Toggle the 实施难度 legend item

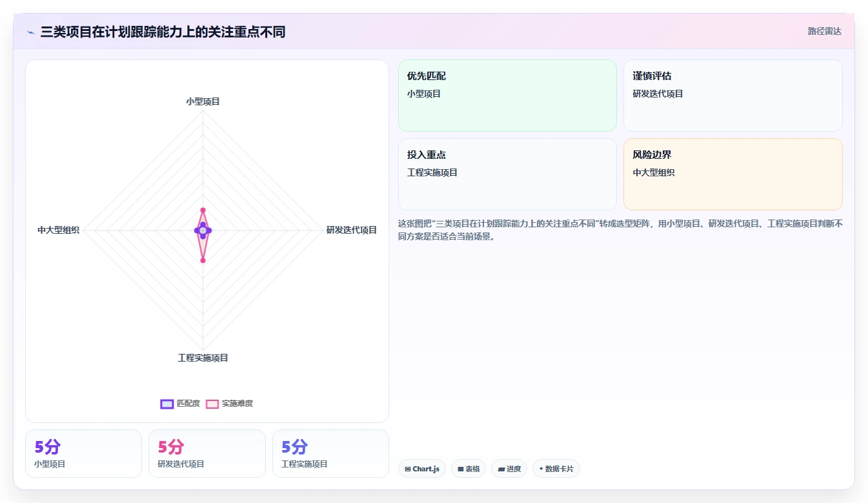[229, 404]
